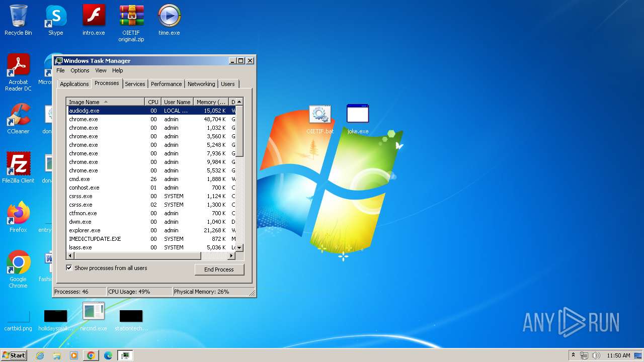Viewport: 644px width, 362px height.
Task: Open FileZilla Client shortcut
Action: (18, 167)
